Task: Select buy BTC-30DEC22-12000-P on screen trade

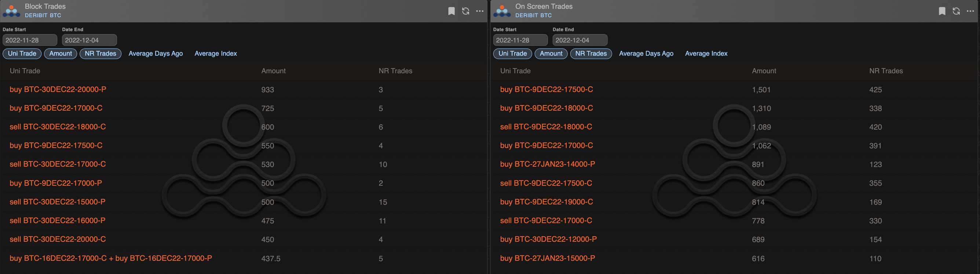Action: (x=548, y=239)
